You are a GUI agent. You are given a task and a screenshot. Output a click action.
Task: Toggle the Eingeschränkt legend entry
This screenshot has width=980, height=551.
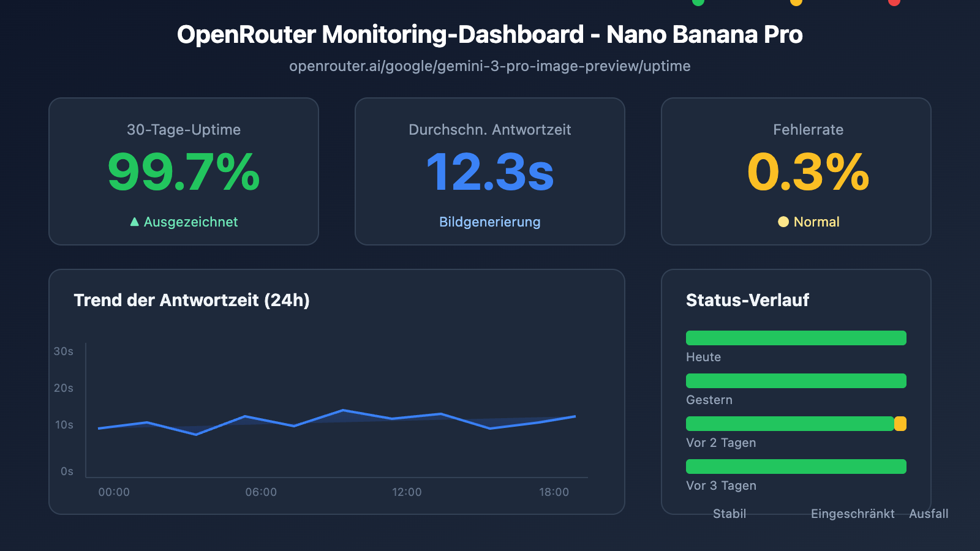pos(853,514)
